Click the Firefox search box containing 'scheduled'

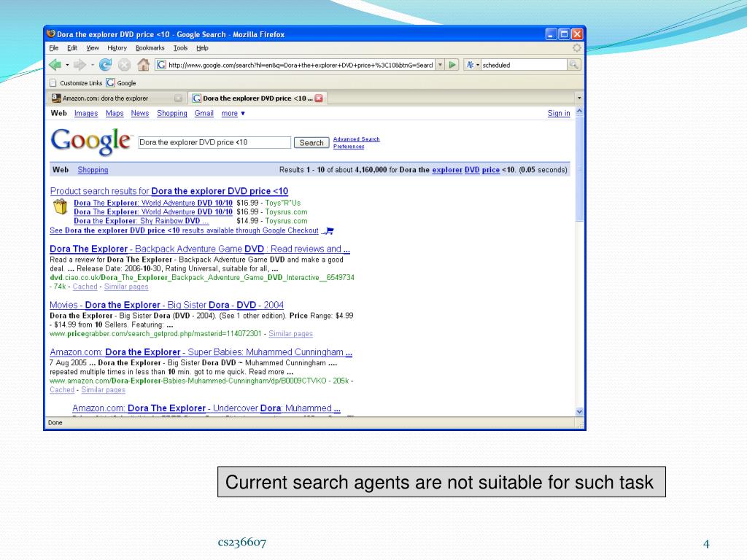(x=524, y=65)
